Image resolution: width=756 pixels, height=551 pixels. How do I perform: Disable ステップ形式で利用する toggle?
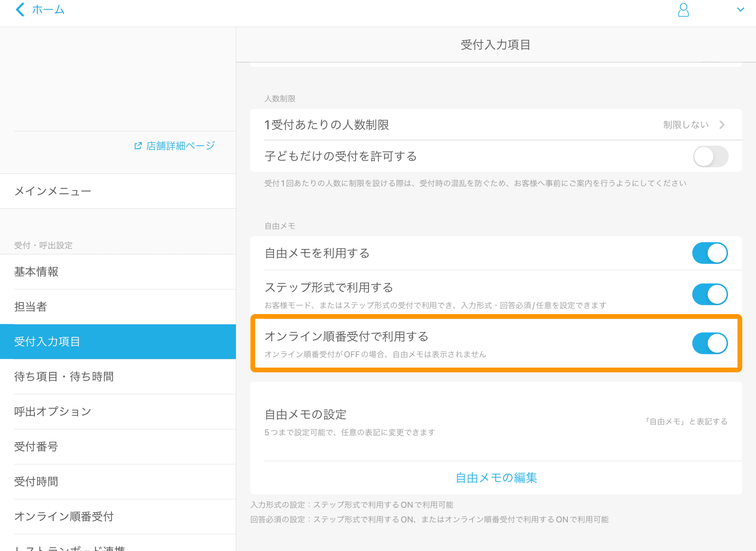tap(710, 294)
